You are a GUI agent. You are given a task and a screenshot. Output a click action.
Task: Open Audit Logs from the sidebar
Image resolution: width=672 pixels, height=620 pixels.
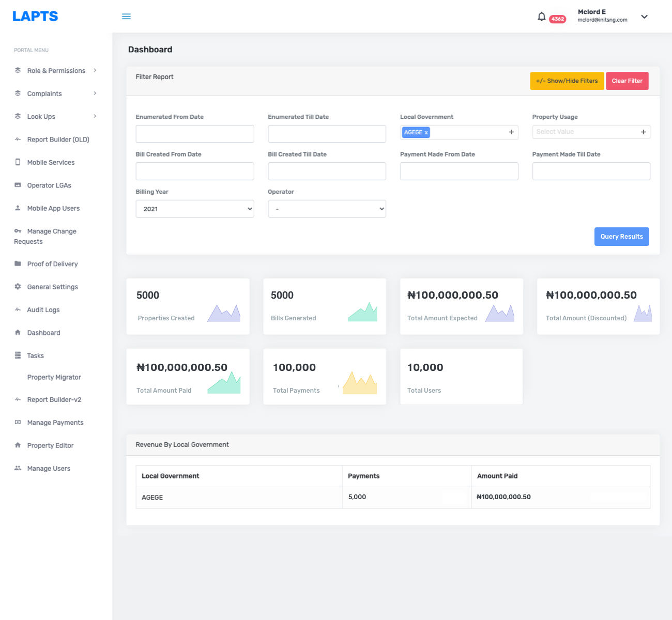click(43, 310)
